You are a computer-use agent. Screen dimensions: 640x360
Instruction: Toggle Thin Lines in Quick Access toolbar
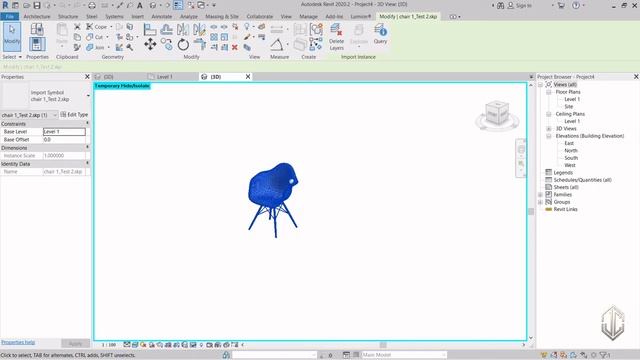[178, 5]
